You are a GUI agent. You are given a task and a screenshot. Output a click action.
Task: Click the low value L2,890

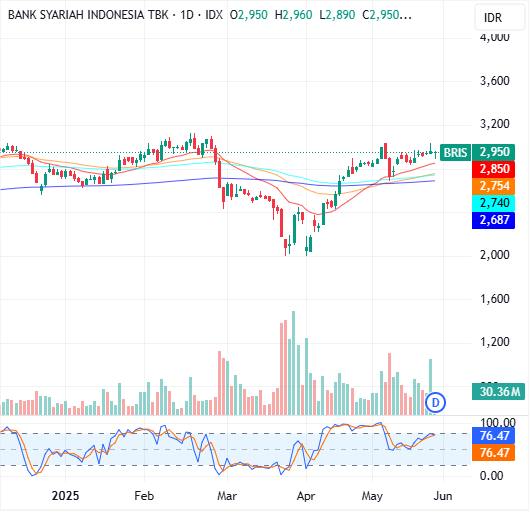337,15
